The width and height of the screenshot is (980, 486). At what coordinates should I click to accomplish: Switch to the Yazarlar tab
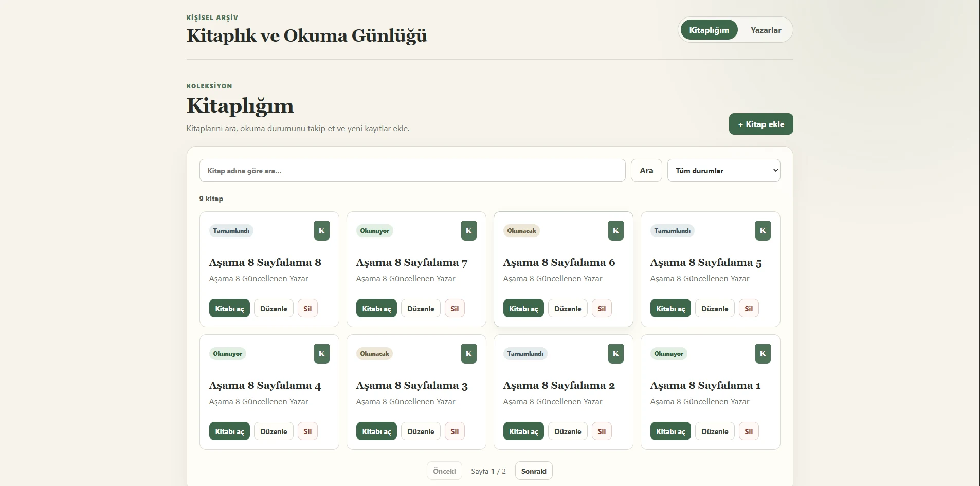point(766,30)
